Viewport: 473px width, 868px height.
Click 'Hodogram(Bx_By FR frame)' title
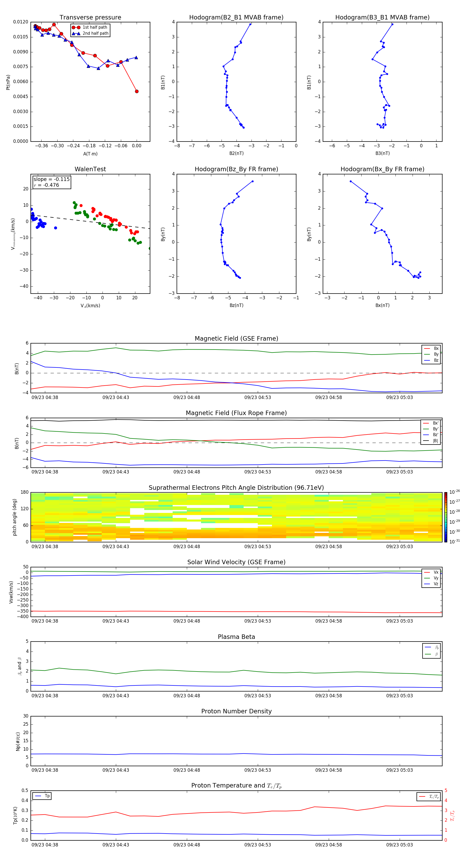(382, 169)
